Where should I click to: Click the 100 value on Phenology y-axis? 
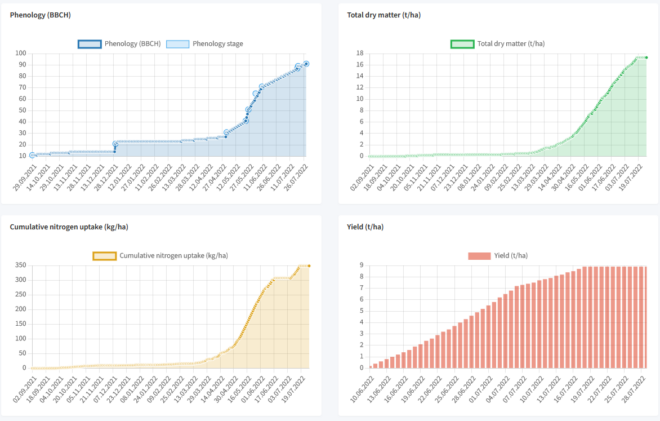coord(21,53)
